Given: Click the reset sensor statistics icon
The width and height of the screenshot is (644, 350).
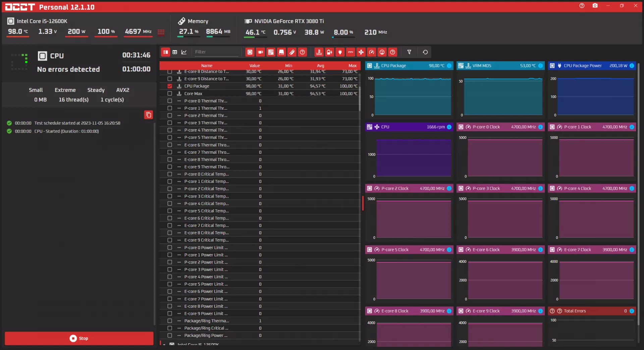Looking at the screenshot, I should click(425, 52).
